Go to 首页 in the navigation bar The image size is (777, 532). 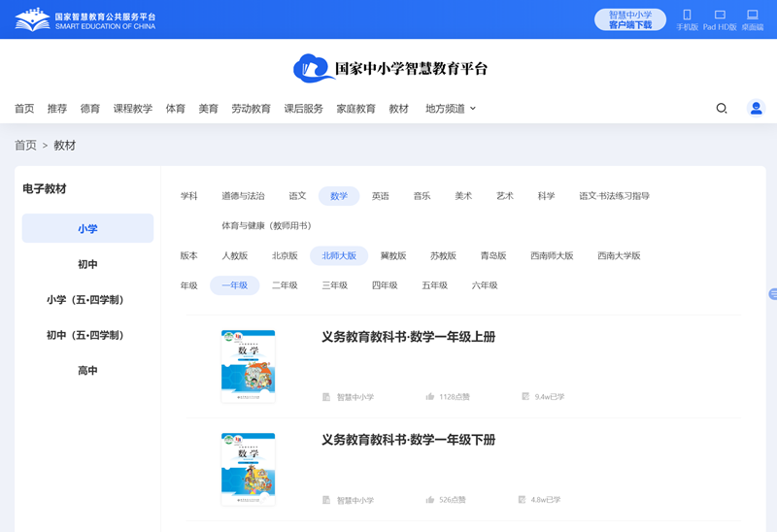click(x=24, y=109)
